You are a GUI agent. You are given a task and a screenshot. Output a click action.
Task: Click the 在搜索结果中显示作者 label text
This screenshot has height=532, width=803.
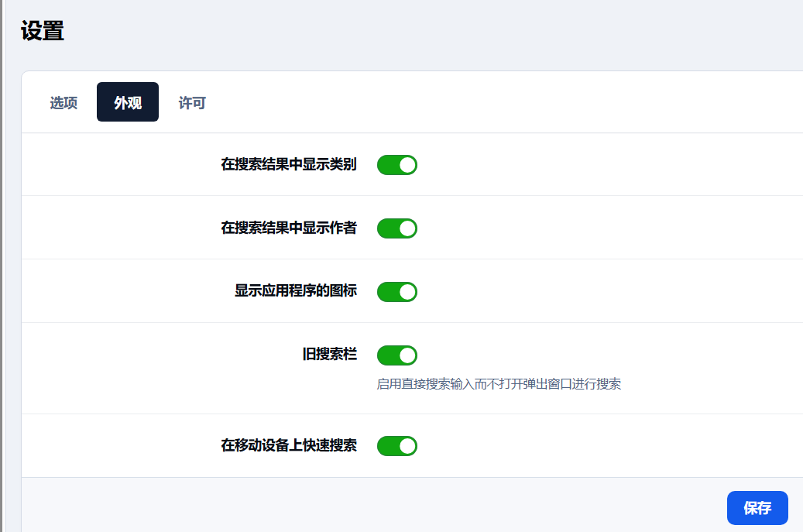(288, 228)
